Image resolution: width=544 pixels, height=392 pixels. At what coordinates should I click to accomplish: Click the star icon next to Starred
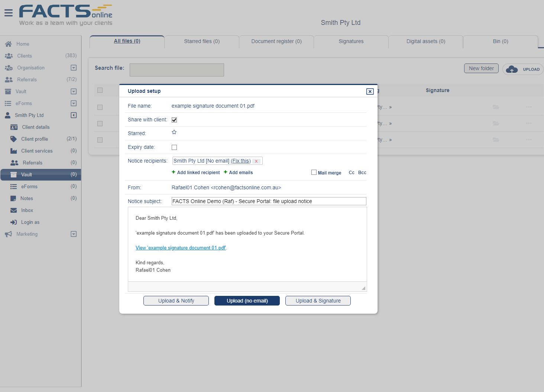174,132
